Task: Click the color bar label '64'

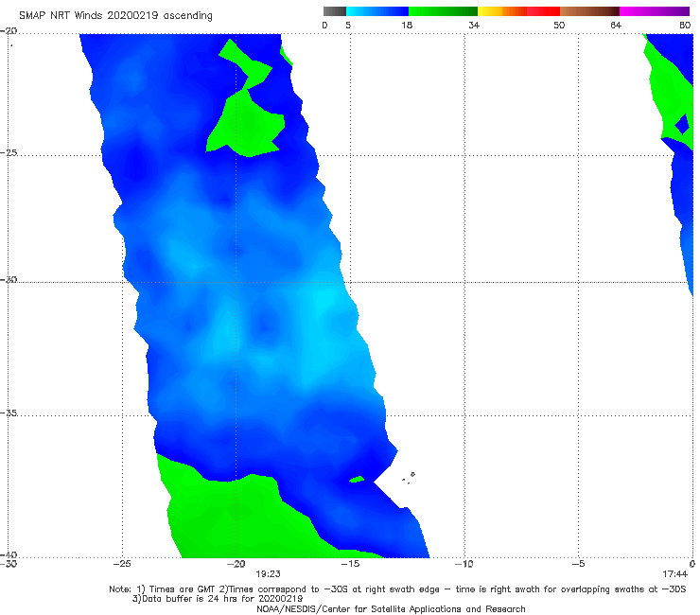Action: 616,25
